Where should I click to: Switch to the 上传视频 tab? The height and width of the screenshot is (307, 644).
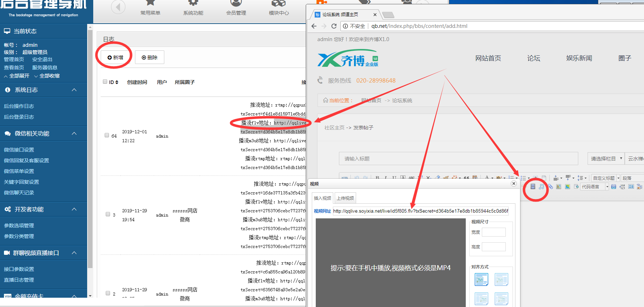click(345, 198)
